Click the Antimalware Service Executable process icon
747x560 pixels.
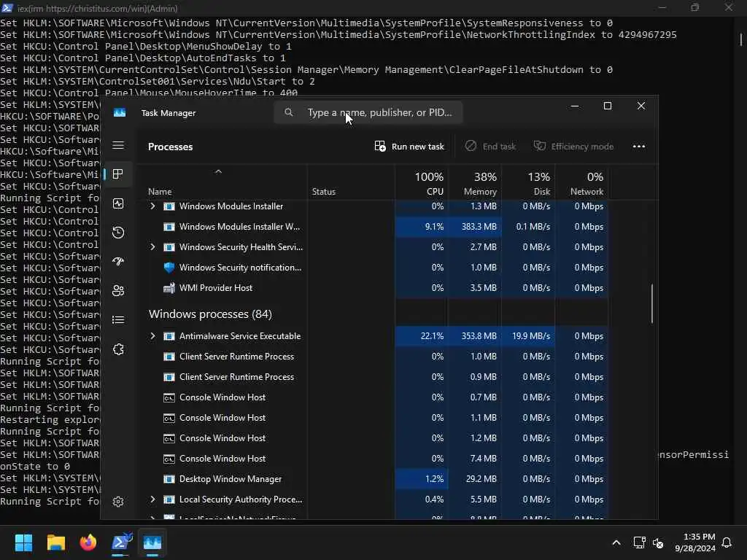pos(169,336)
